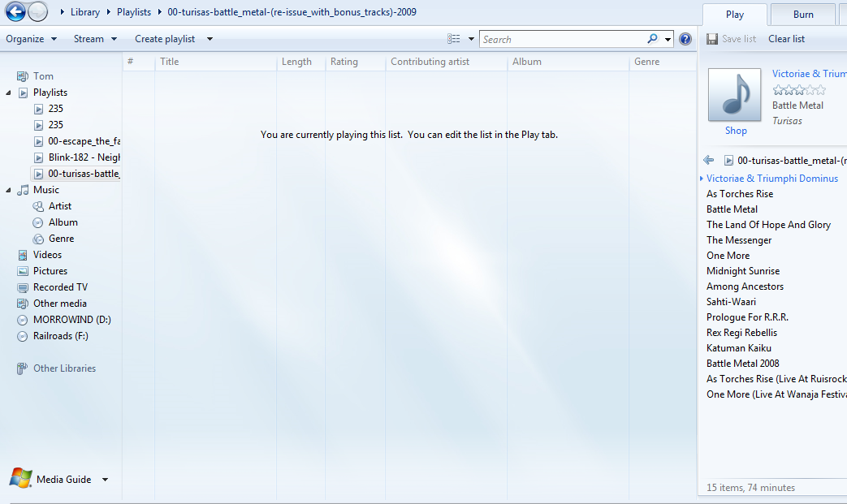Sort by the Contributing artist column header
847x504 pixels.
[x=446, y=62]
